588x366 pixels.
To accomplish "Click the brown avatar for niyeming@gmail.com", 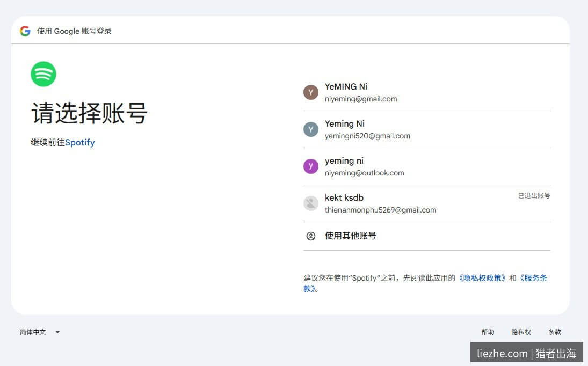I will [311, 92].
